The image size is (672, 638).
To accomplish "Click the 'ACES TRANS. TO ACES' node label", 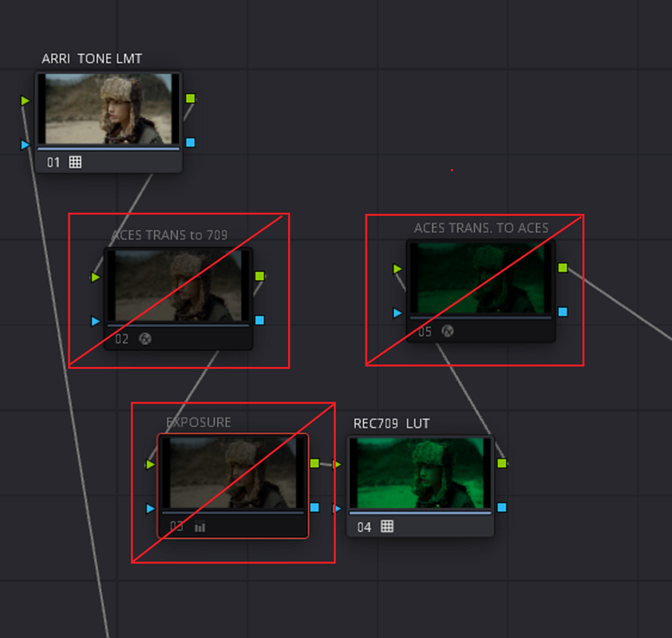I will point(481,228).
